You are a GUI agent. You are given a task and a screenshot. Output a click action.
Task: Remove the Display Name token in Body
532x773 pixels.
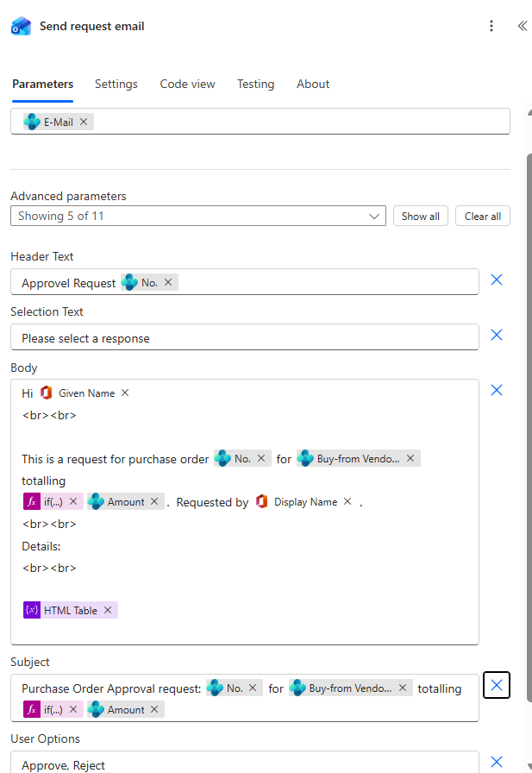click(x=347, y=501)
